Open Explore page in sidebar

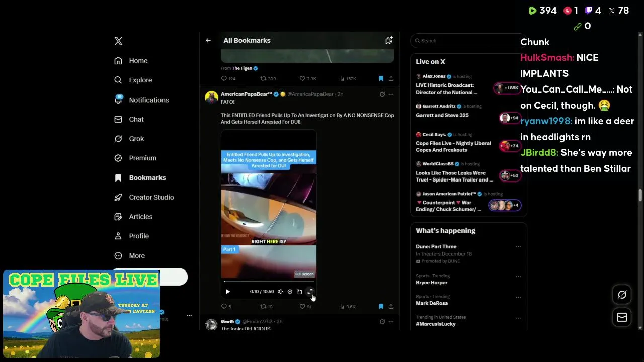click(133, 80)
